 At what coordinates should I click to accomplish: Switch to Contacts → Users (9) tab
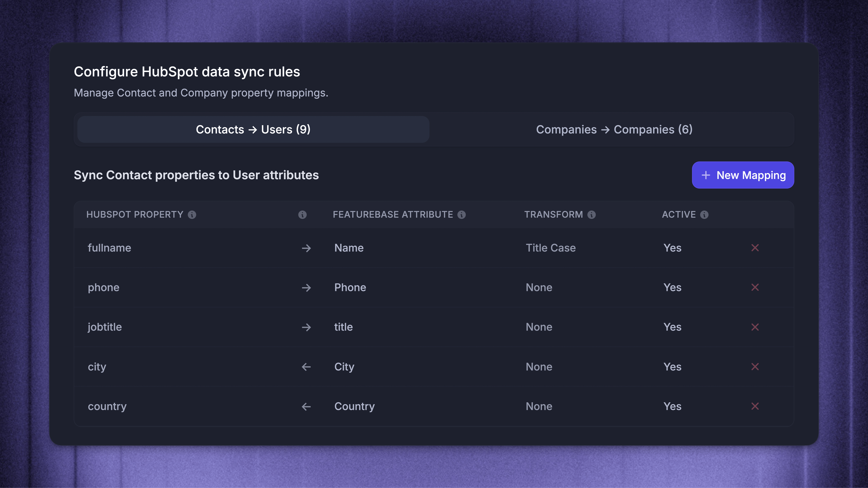tap(253, 129)
